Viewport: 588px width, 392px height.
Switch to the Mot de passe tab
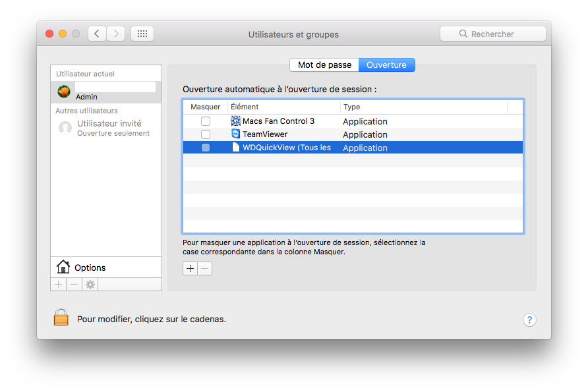(324, 65)
